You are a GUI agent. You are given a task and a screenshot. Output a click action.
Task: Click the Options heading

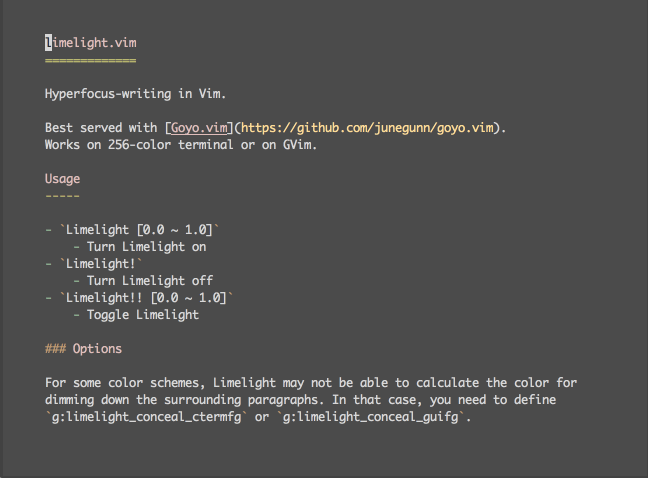point(97,349)
